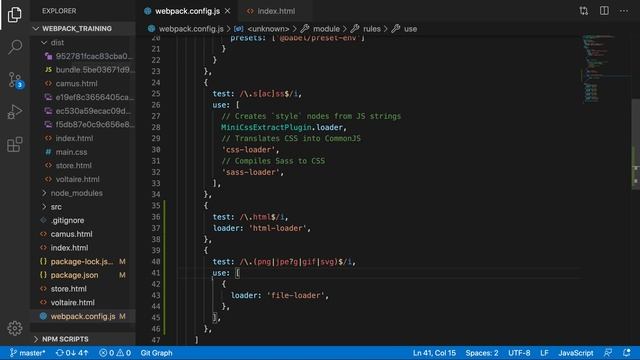This screenshot has width=640, height=360.
Task: Open the Extensions view icon
Action: [15, 144]
